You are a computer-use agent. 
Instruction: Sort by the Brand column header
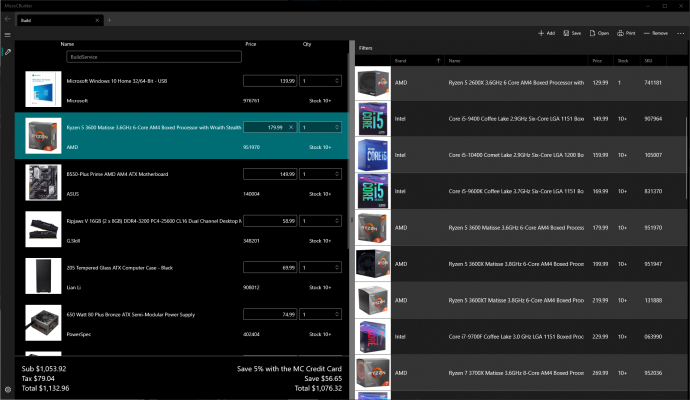click(417, 61)
